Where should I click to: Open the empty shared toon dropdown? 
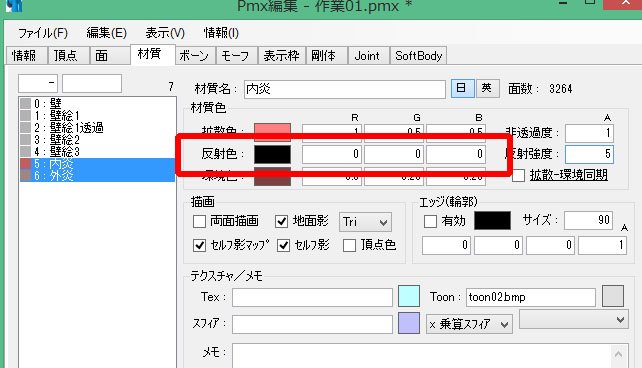pyautogui.click(x=574, y=319)
